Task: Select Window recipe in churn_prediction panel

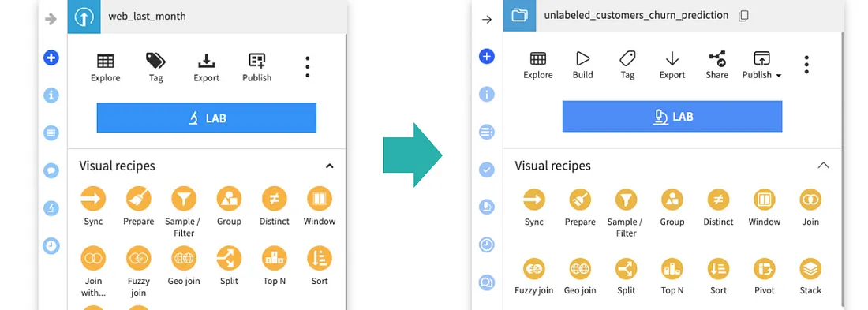Action: [x=765, y=200]
